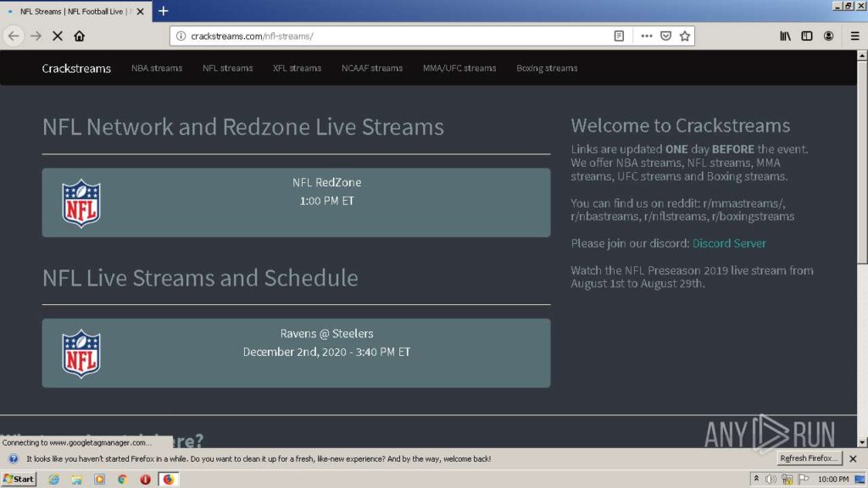Click the Refresh Firefox button
This screenshot has height=488, width=868.
[x=809, y=458]
